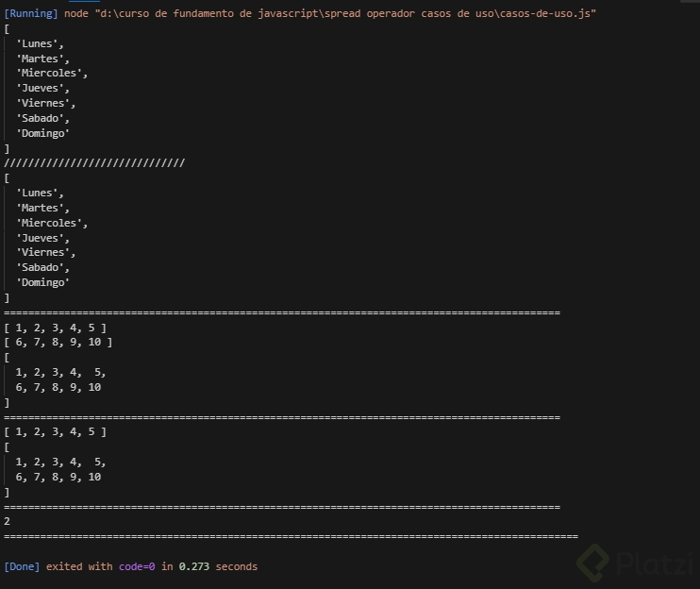The width and height of the screenshot is (700, 589).
Task: Click the [Done] status label
Action: (22, 566)
